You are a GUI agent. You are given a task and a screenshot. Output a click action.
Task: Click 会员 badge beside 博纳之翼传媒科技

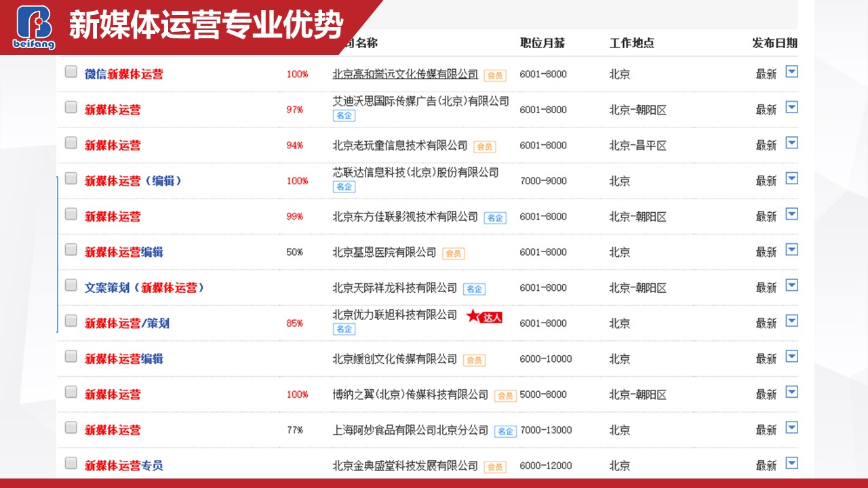point(505,396)
